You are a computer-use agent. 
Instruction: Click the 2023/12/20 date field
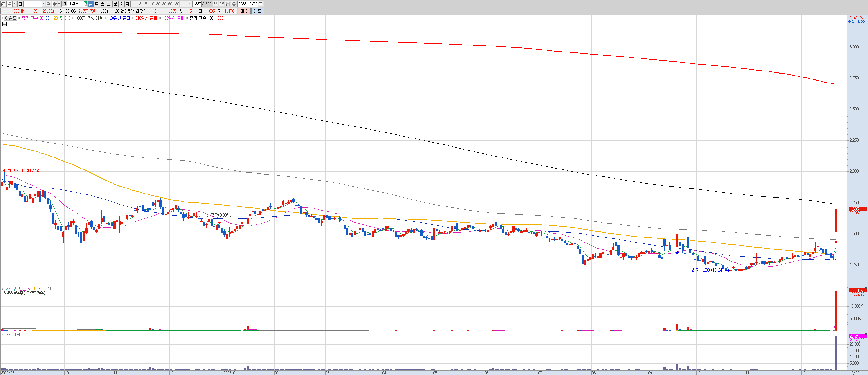[248, 4]
